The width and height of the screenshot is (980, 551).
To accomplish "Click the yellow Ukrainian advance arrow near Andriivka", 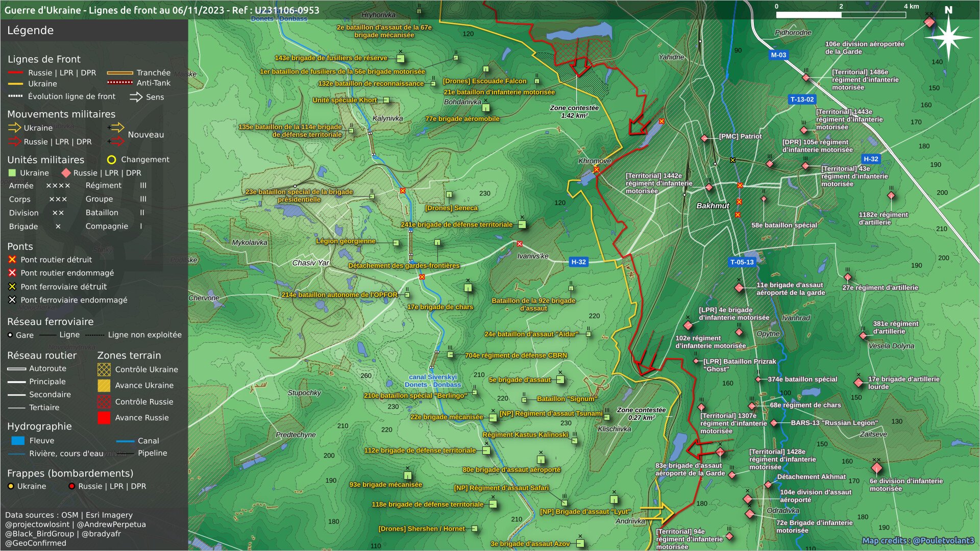I will click(x=657, y=513).
